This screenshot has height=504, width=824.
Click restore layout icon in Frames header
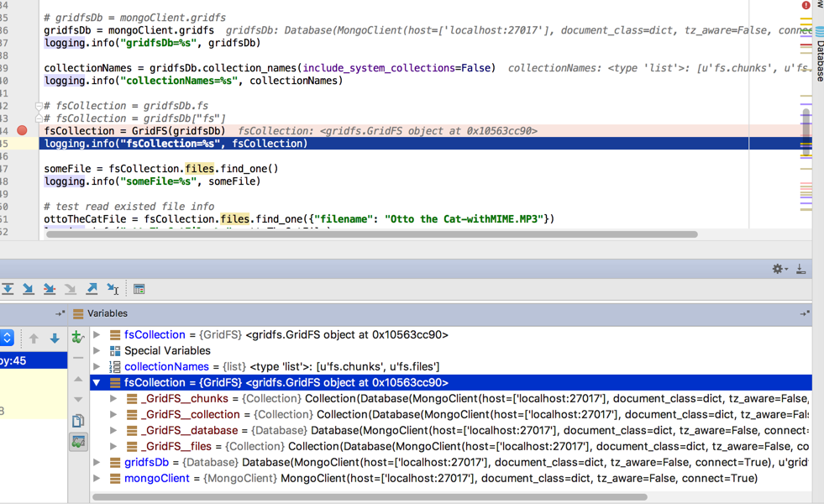click(x=60, y=313)
